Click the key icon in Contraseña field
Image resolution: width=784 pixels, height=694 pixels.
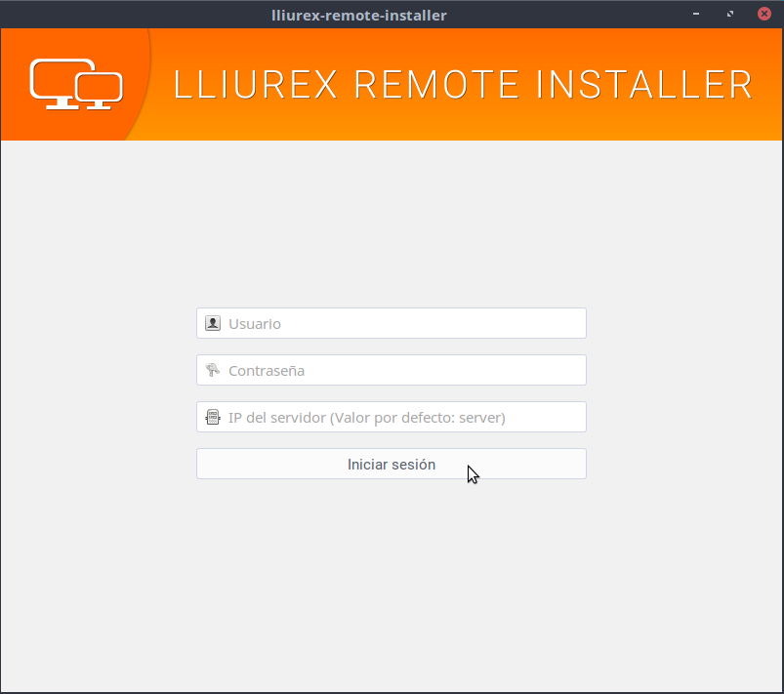(x=213, y=370)
